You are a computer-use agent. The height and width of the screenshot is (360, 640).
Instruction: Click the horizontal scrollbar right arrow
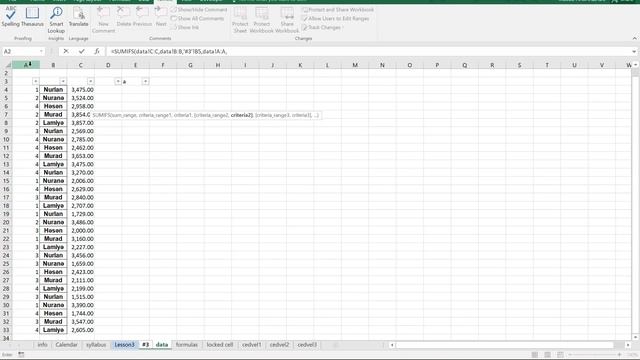pos(628,345)
